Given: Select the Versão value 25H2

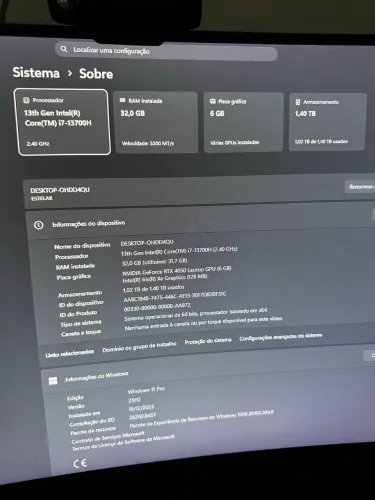Looking at the screenshot, I should pyautogui.click(x=135, y=399).
